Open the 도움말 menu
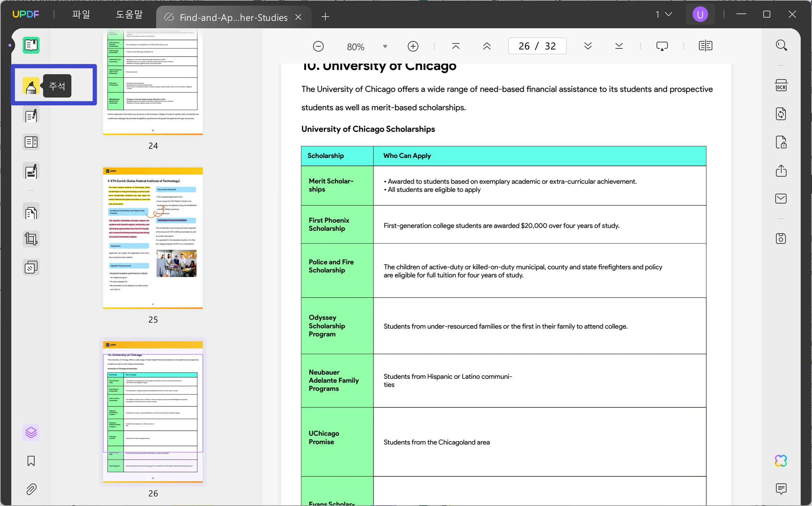 pos(129,14)
